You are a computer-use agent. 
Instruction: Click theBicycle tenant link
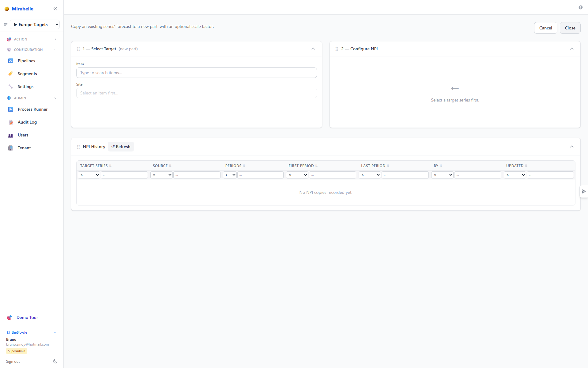(19, 332)
